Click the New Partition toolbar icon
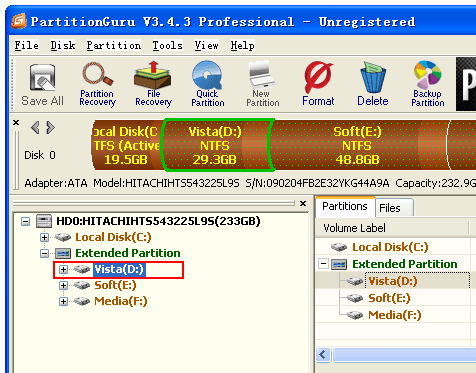Viewport: 476px width, 373px height. 263,84
